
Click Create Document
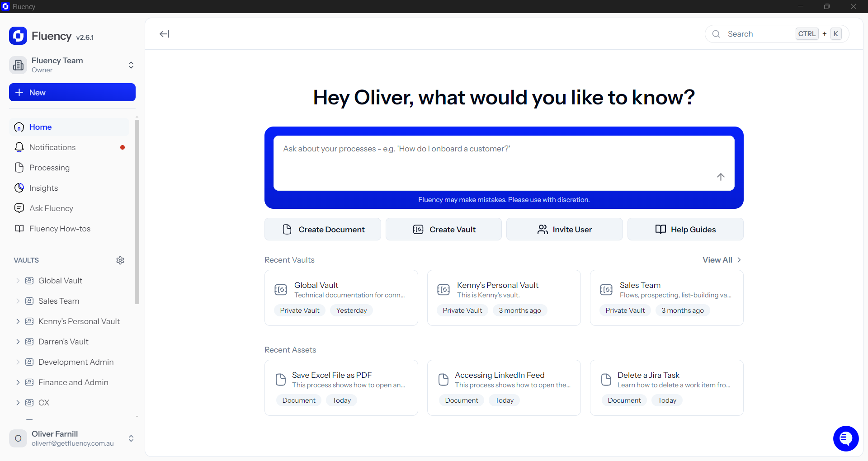[323, 229]
